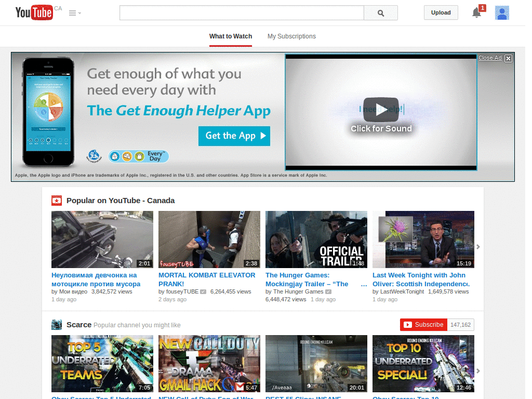Click the Get the App button
Viewport: 532px width, 399px height.
[x=234, y=136]
